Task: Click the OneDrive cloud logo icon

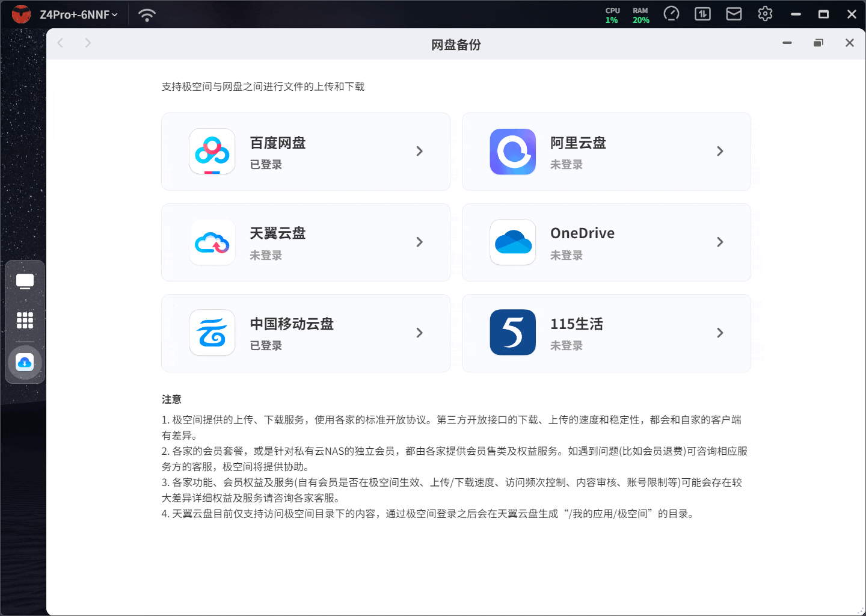Action: coord(513,242)
